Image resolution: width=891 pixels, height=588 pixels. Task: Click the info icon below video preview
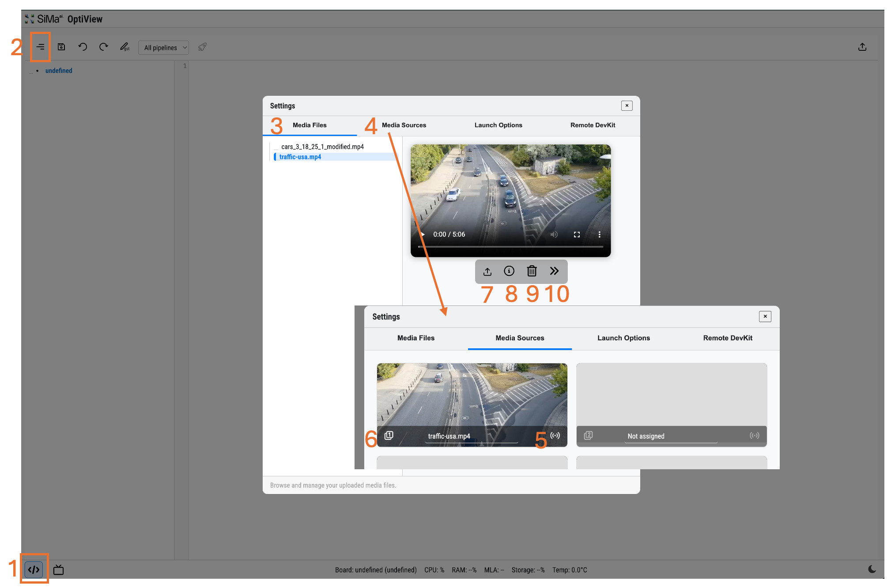509,271
